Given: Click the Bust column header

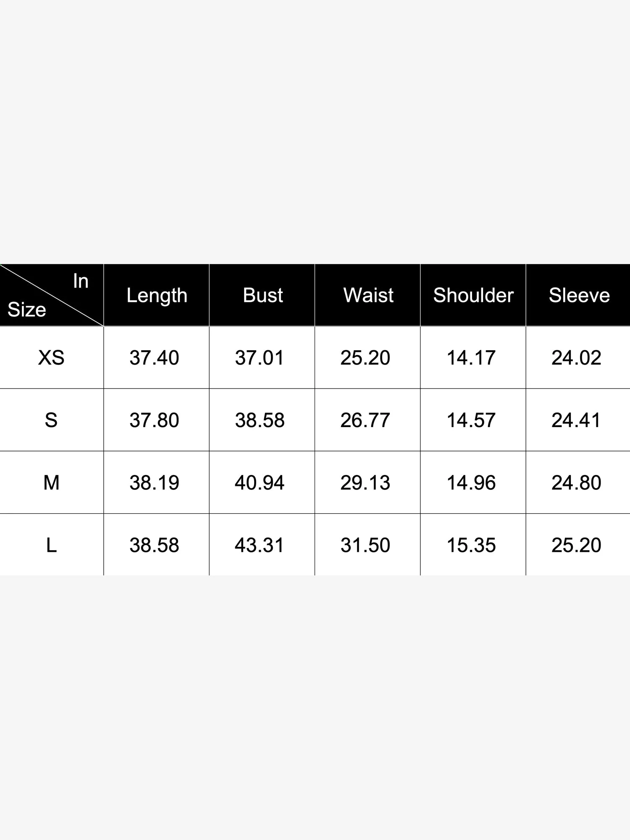Looking at the screenshot, I should [262, 295].
